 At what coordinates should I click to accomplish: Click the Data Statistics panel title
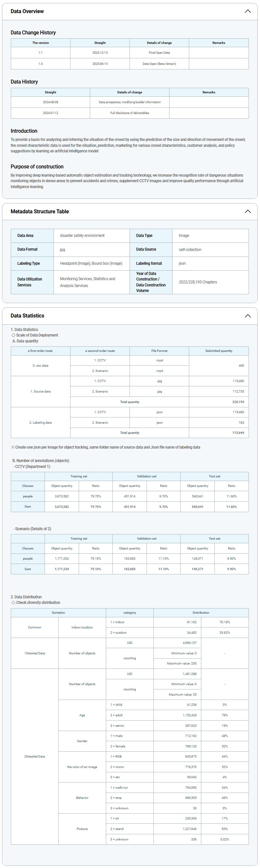[x=27, y=316]
